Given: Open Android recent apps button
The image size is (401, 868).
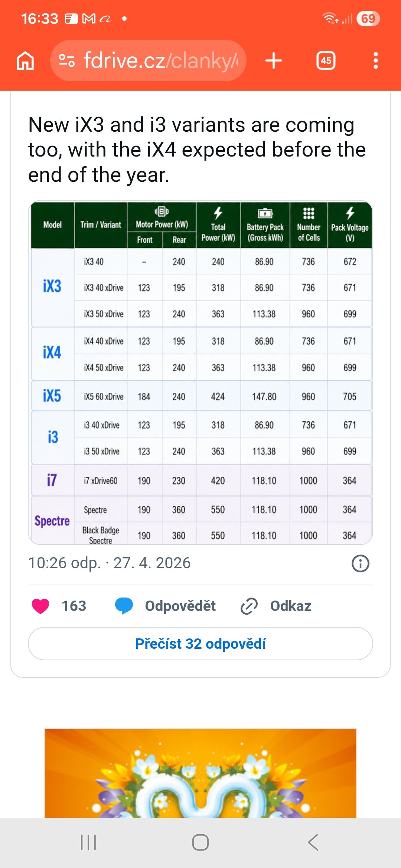Looking at the screenshot, I should click(x=88, y=842).
